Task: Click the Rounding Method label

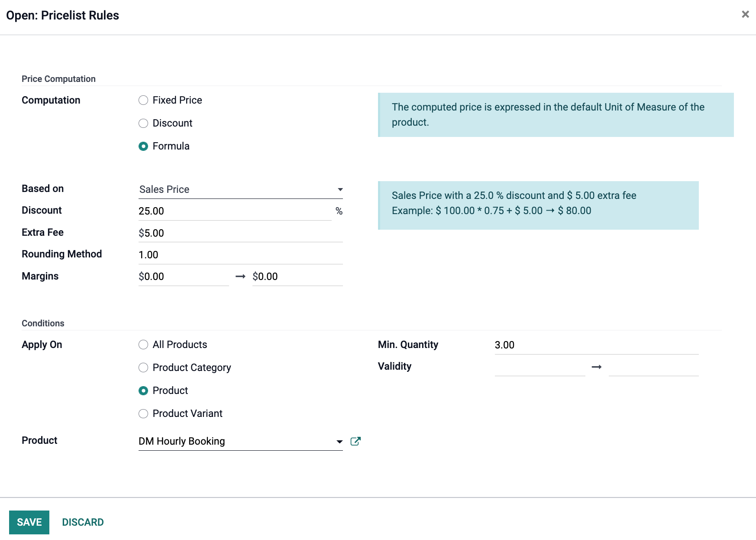Action: tap(62, 254)
